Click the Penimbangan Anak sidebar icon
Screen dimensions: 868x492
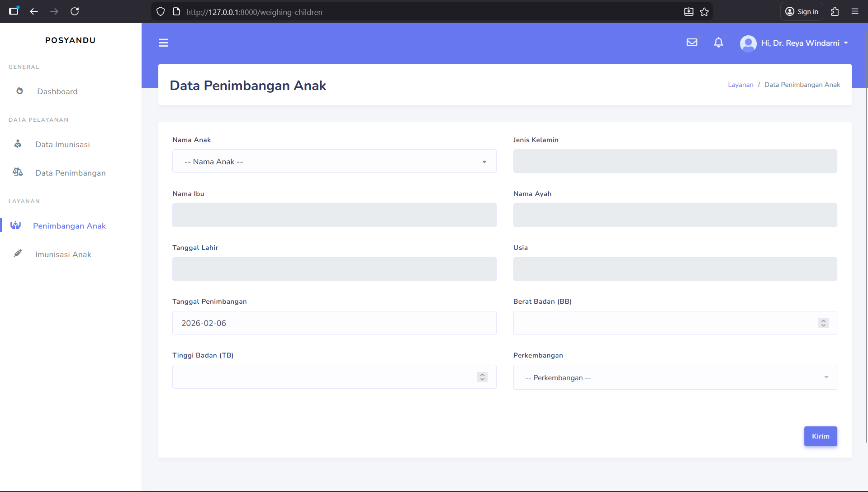point(16,225)
